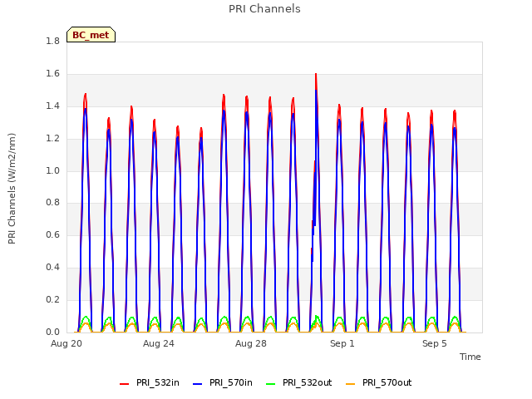Image resolution: width=532 pixels, height=399 pixels.
Task: Click the 0.0 y-axis tick label
Action: pyautogui.click(x=52, y=332)
